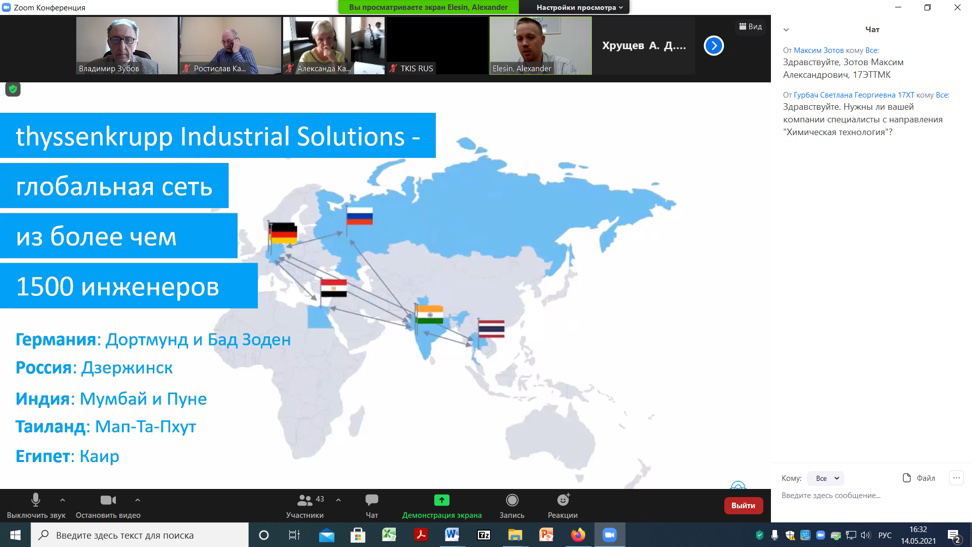The image size is (972, 547).
Task: Select Ростислав Ка... video thumbnail
Action: tap(230, 46)
